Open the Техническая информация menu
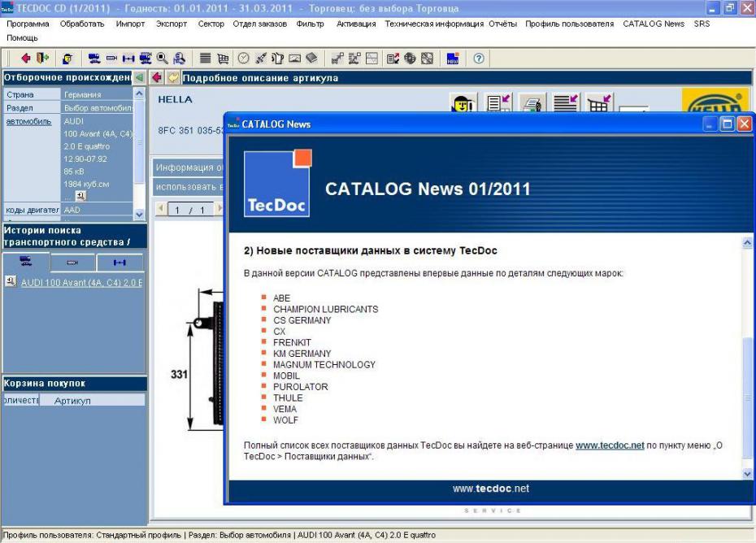756x543 pixels. (434, 24)
